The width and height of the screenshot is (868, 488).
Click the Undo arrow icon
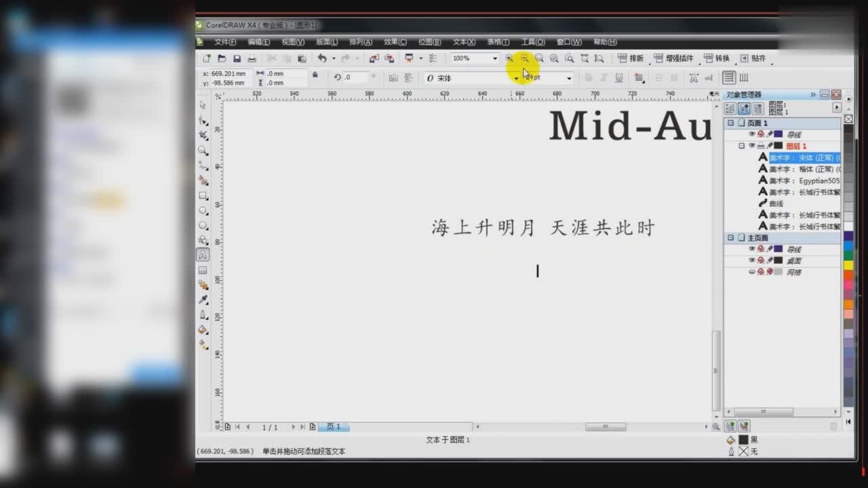click(x=322, y=59)
